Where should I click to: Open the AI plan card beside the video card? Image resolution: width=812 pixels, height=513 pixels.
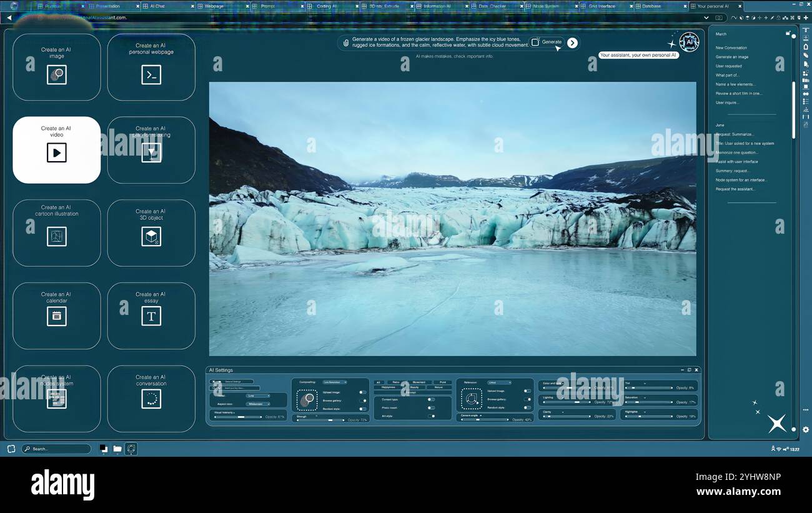coord(151,150)
